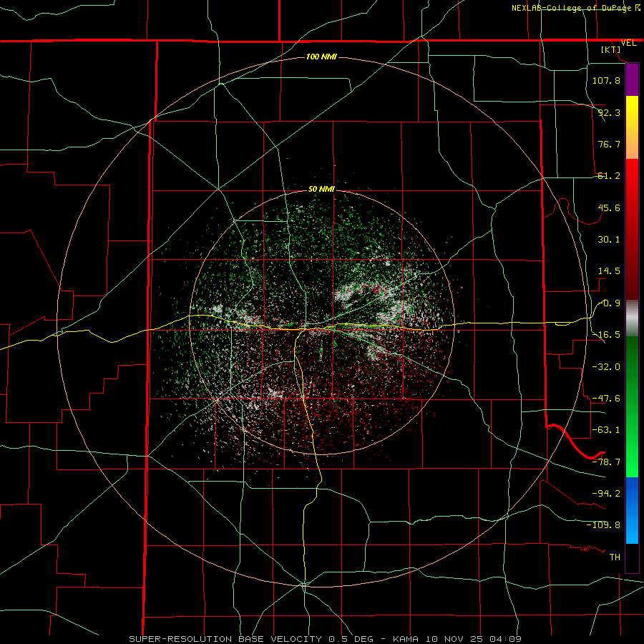644x644 pixels.
Task: Pick the gray near-zero segment of the scale
Action: 632,318
